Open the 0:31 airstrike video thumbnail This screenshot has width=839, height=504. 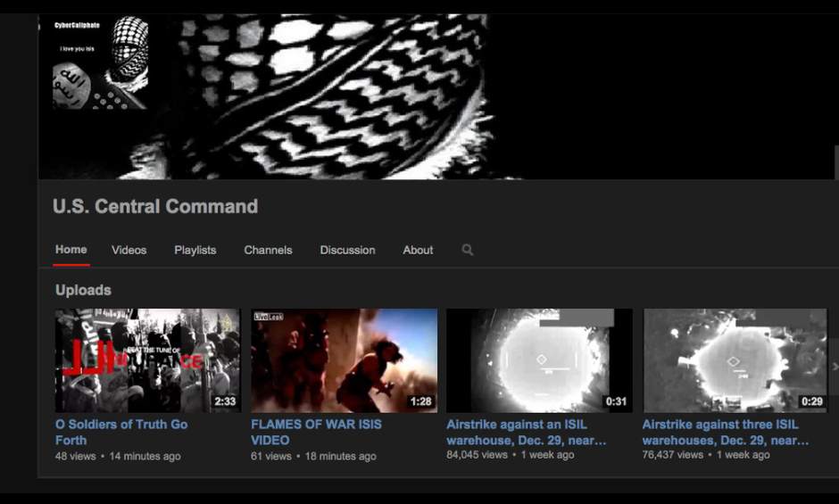coord(539,360)
